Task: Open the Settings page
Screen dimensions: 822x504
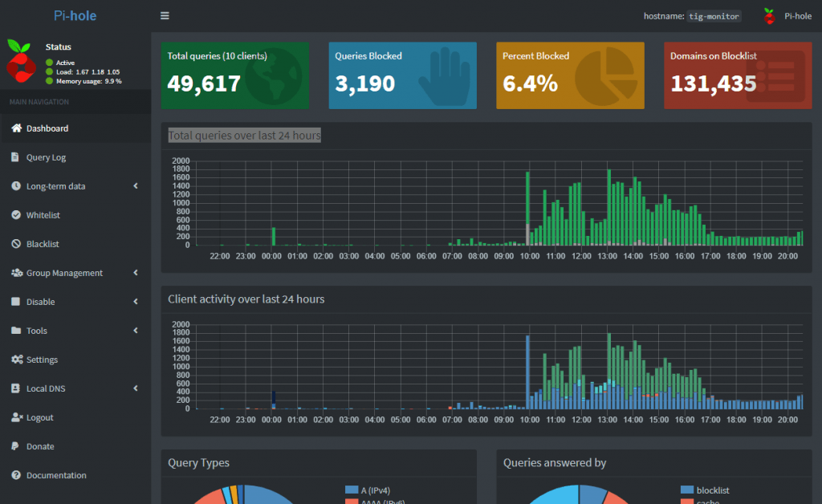Action: 75,360
